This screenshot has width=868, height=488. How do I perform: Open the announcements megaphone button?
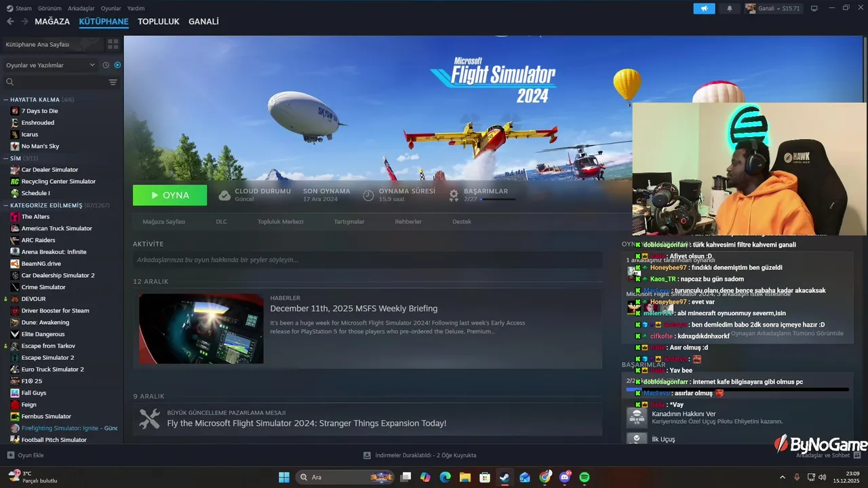pos(704,8)
